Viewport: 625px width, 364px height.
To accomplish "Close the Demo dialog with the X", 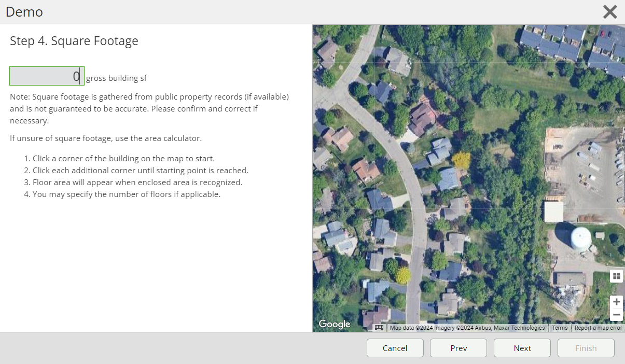I will pyautogui.click(x=610, y=12).
